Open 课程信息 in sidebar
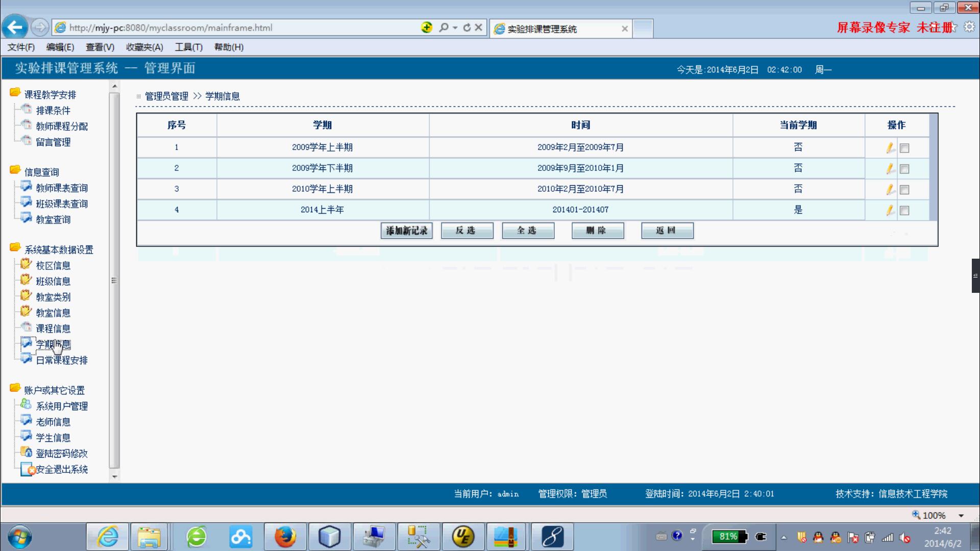Viewport: 980px width, 551px height. point(53,329)
